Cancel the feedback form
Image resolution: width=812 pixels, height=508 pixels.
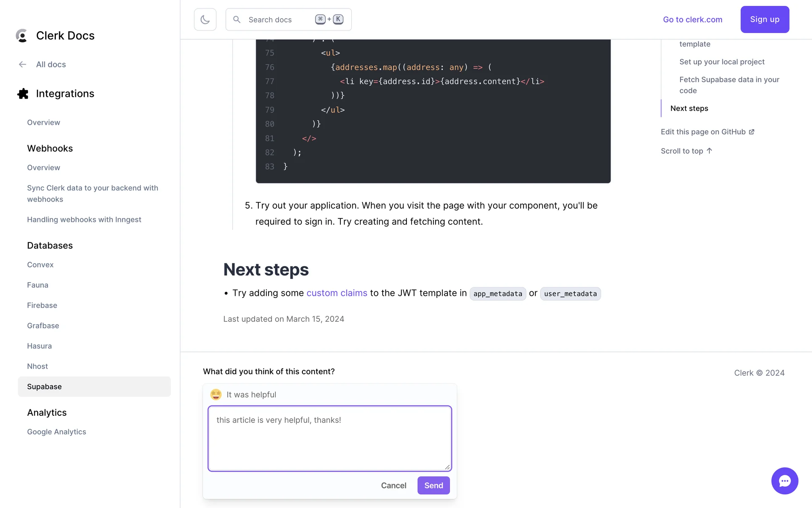click(x=393, y=485)
